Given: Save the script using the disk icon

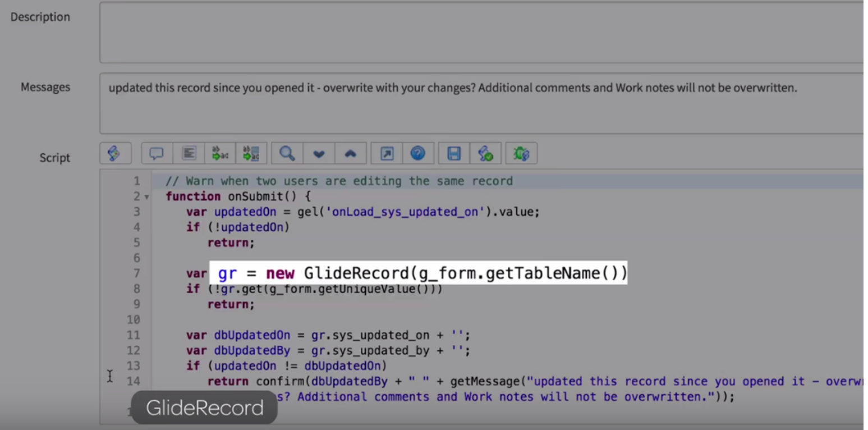Looking at the screenshot, I should [x=453, y=153].
